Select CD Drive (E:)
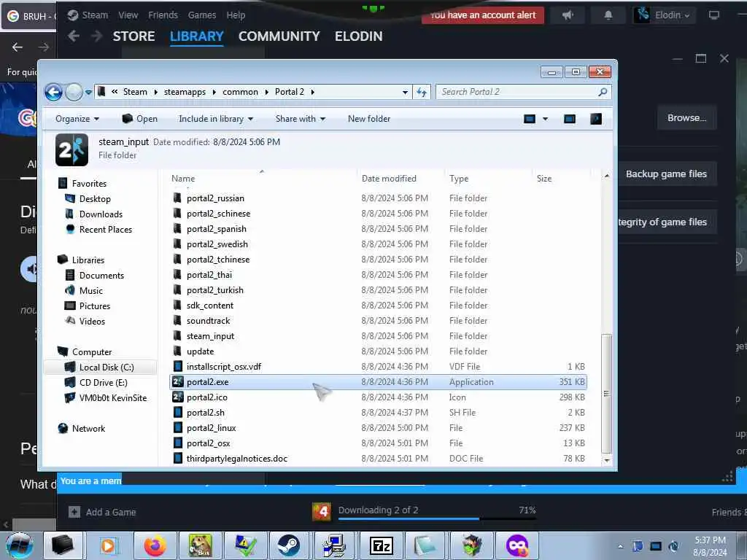This screenshot has width=747, height=560. 103,382
